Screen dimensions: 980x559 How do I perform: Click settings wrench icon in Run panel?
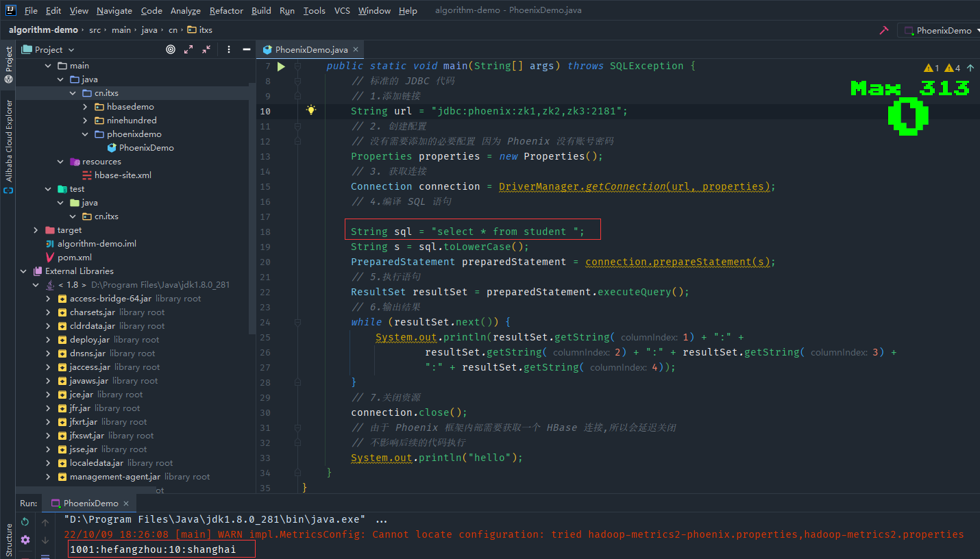coord(25,540)
